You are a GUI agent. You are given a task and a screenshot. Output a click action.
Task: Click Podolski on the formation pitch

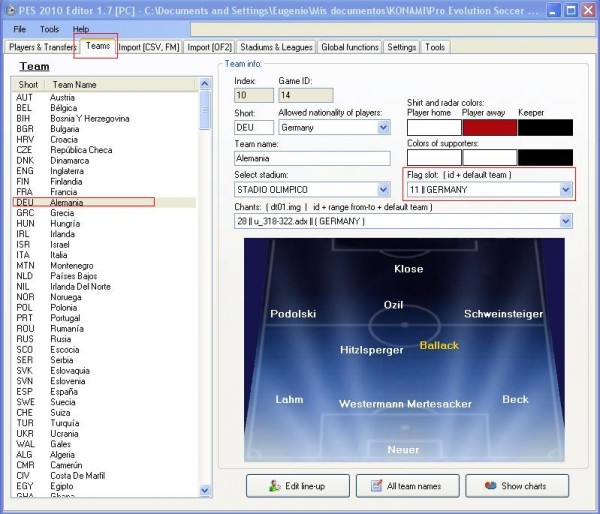pyautogui.click(x=293, y=314)
